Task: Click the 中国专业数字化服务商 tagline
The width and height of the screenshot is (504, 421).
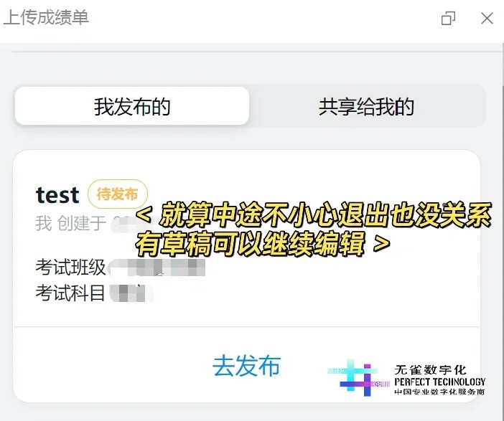Action: pos(439,392)
